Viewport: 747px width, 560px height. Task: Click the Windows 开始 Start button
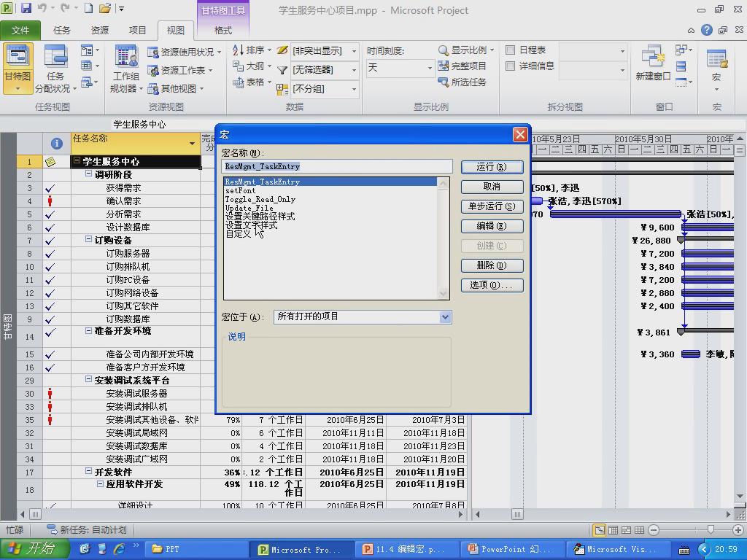tap(34, 549)
